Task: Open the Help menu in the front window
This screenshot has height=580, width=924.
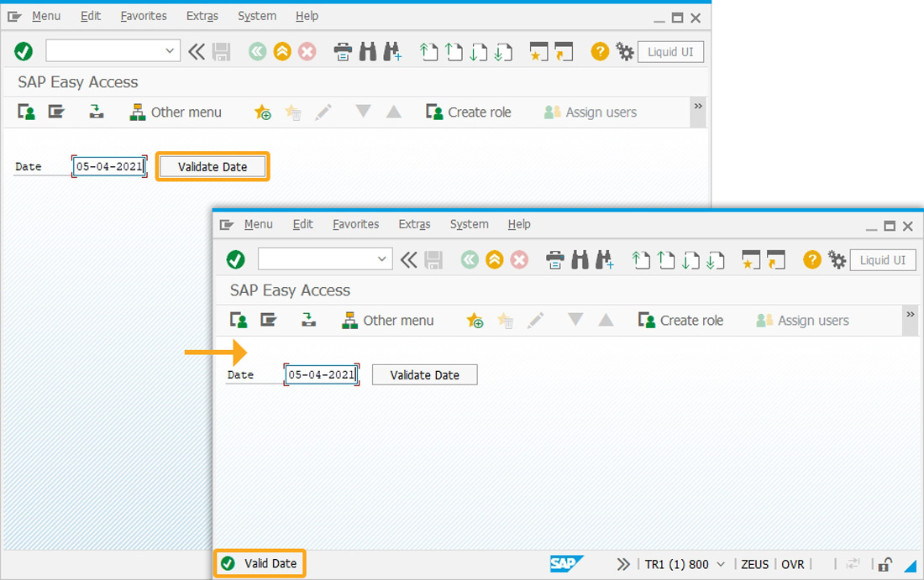Action: click(x=519, y=224)
